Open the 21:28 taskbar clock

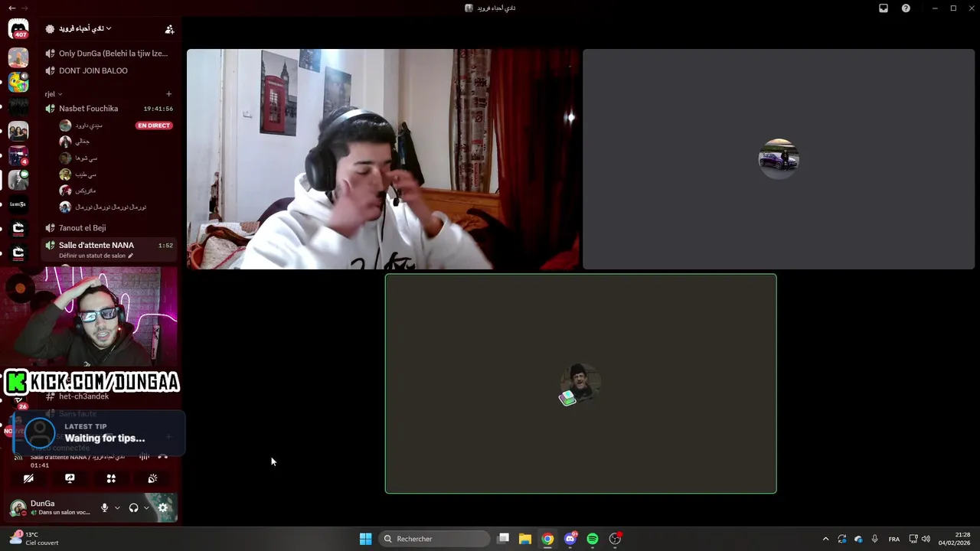pyautogui.click(x=955, y=539)
